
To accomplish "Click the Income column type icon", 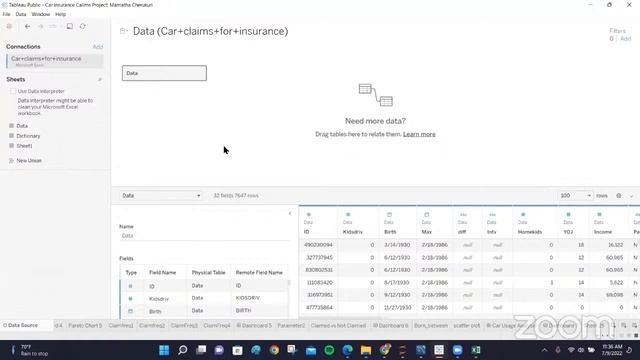I will 599,214.
